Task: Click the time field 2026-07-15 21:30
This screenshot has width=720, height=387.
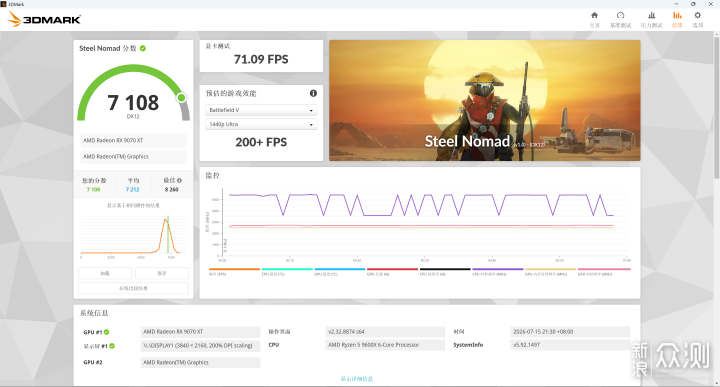Action: click(570, 331)
